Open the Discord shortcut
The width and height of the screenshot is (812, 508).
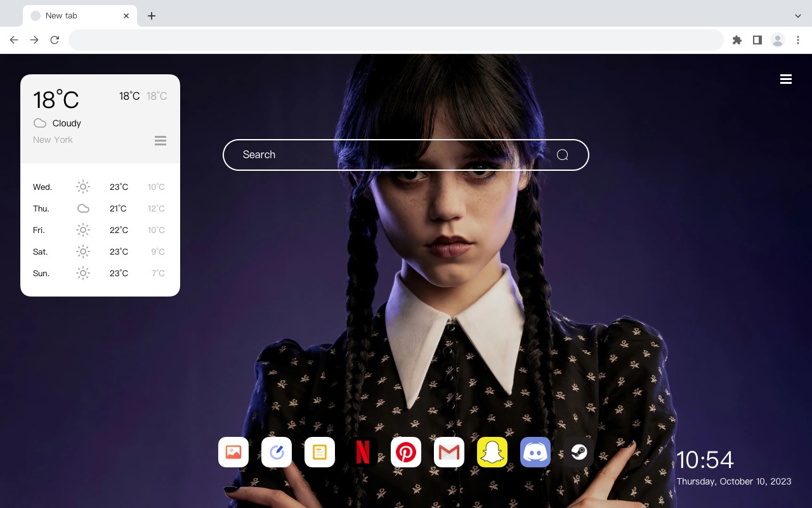click(535, 452)
